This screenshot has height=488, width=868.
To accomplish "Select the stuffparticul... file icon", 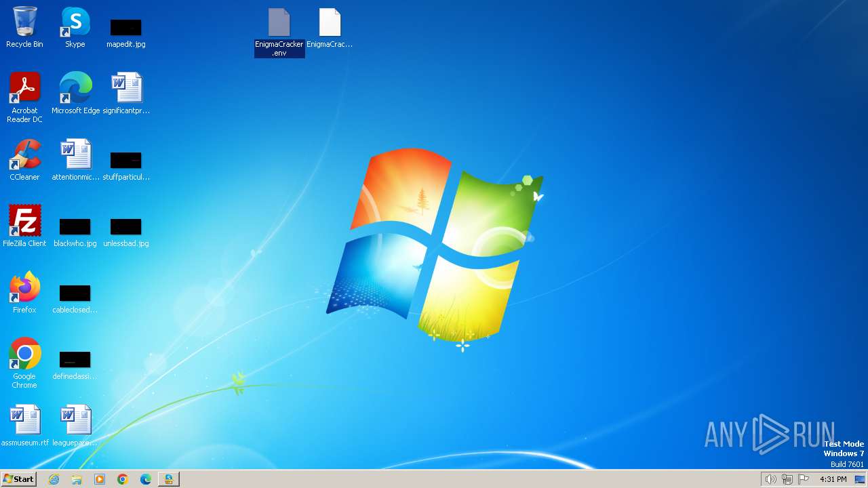I will [126, 165].
